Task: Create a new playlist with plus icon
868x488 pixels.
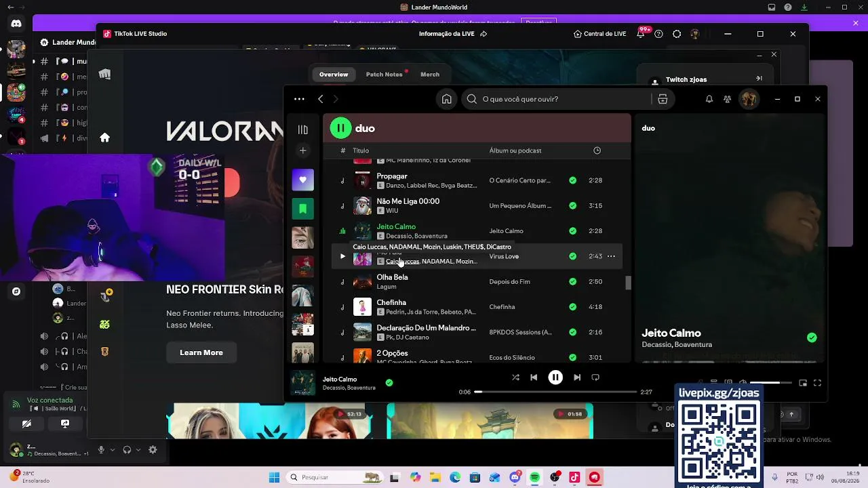Action: (x=302, y=150)
